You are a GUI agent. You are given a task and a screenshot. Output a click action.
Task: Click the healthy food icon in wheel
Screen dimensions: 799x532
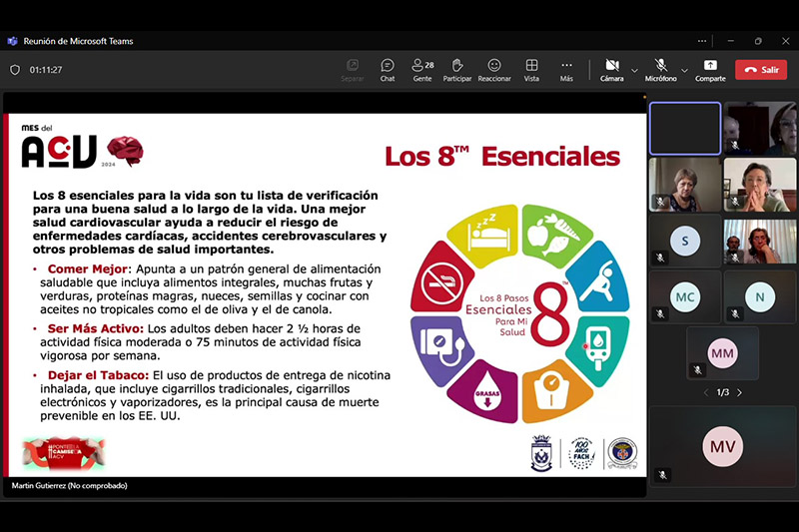coord(555,235)
